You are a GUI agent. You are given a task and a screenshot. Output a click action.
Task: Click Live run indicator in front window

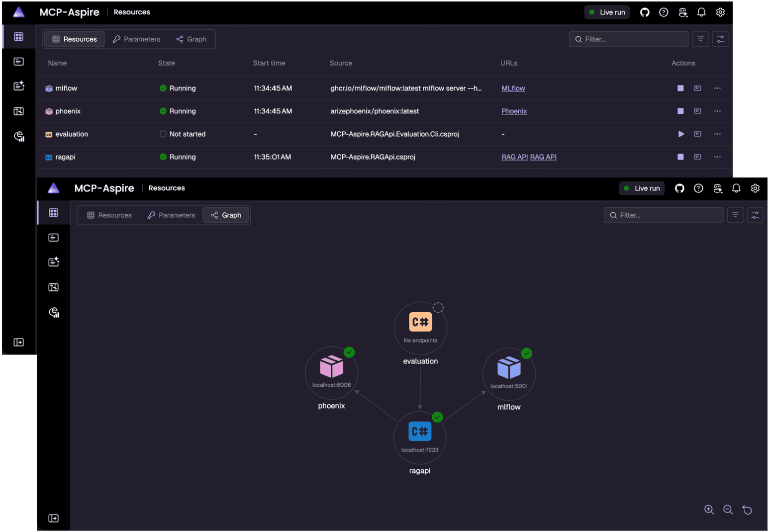[642, 188]
